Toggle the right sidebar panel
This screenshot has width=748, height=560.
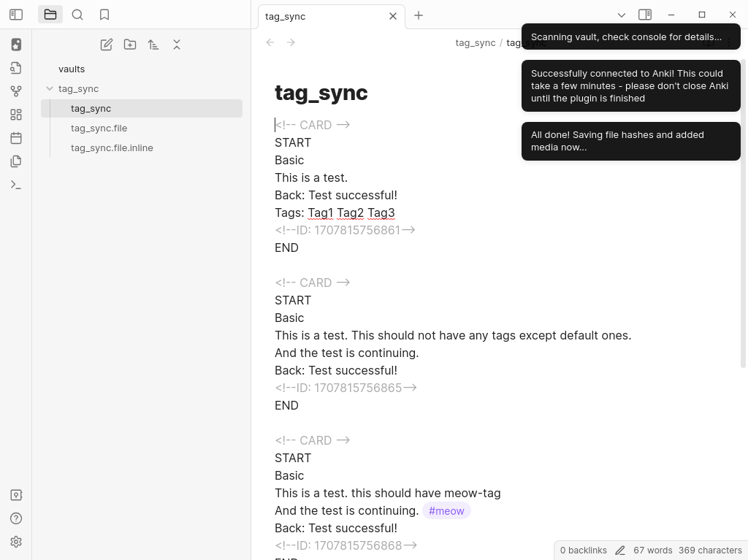click(645, 15)
